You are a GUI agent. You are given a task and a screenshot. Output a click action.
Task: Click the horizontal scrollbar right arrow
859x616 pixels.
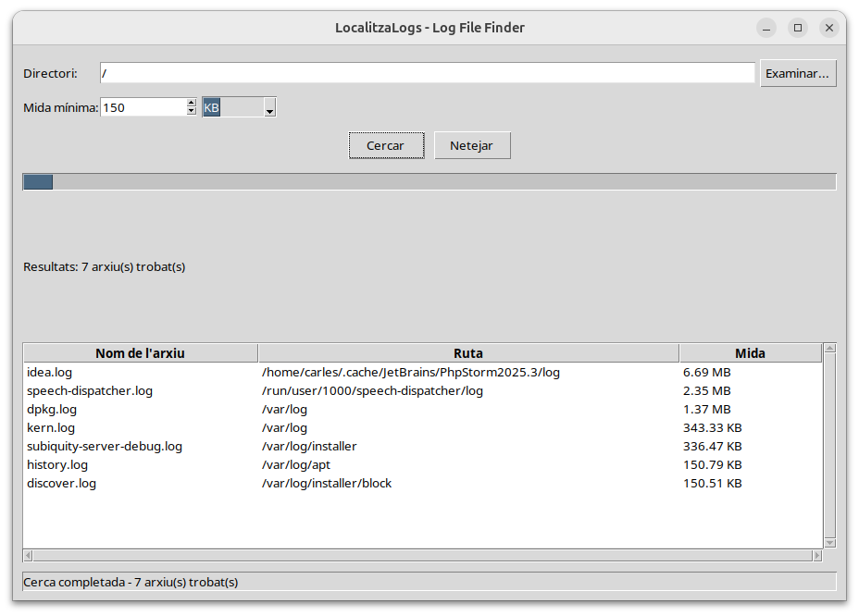tap(816, 556)
